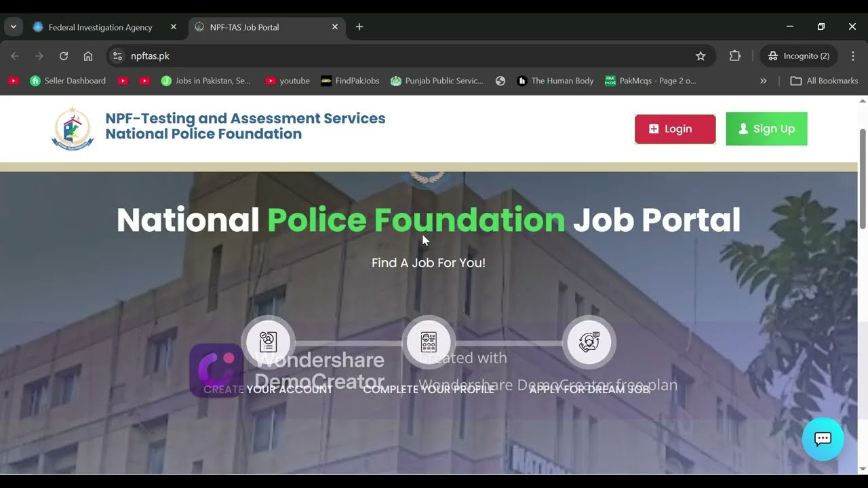Open The Human Body bookmark

tap(555, 81)
